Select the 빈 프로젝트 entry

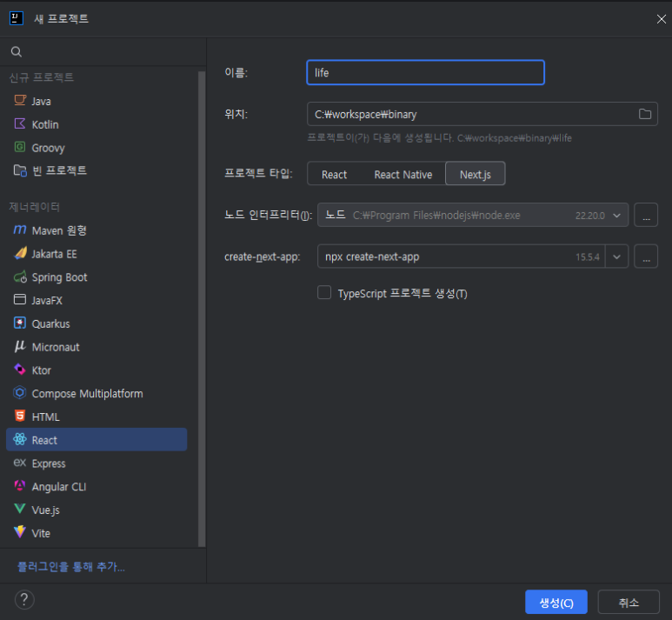point(96,170)
